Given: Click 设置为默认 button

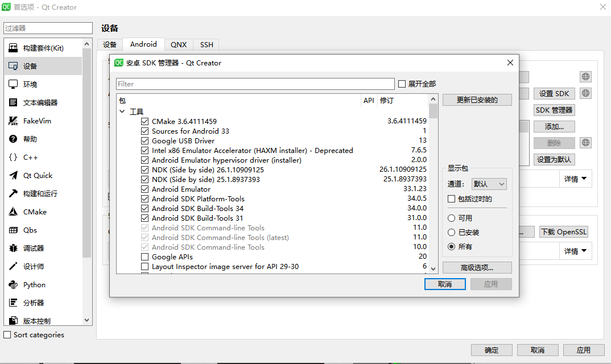Looking at the screenshot, I should pos(554,159).
